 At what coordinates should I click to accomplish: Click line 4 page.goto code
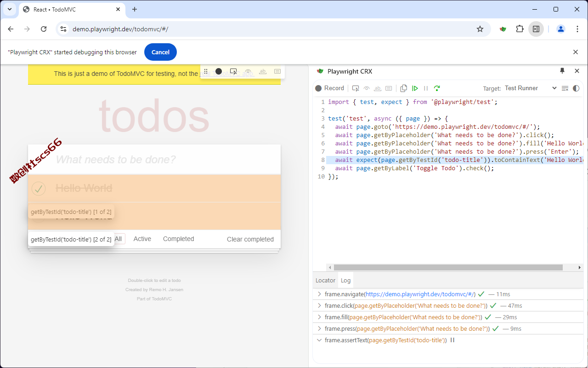click(x=437, y=126)
